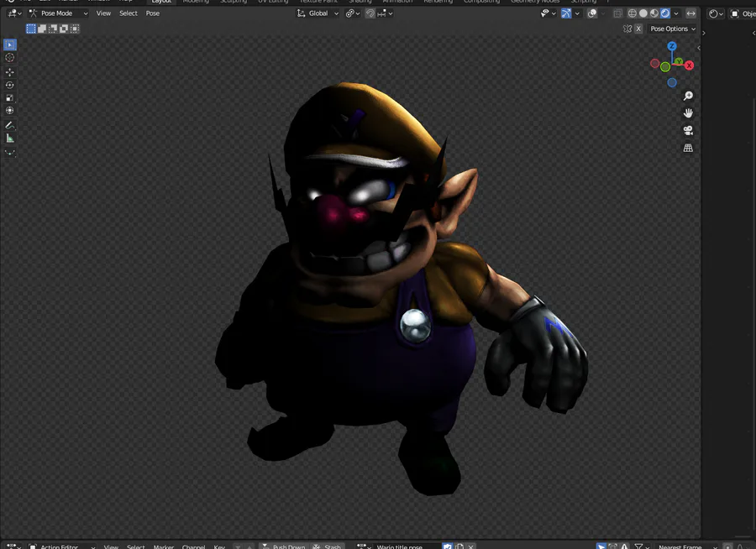
Task: Toggle X-ray display
Action: [x=617, y=13]
